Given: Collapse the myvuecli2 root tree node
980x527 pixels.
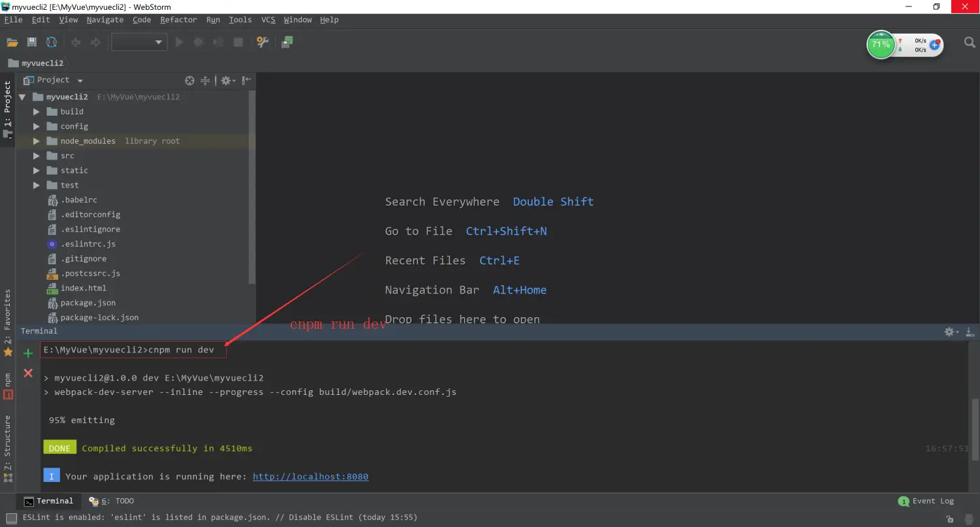Looking at the screenshot, I should (x=22, y=97).
